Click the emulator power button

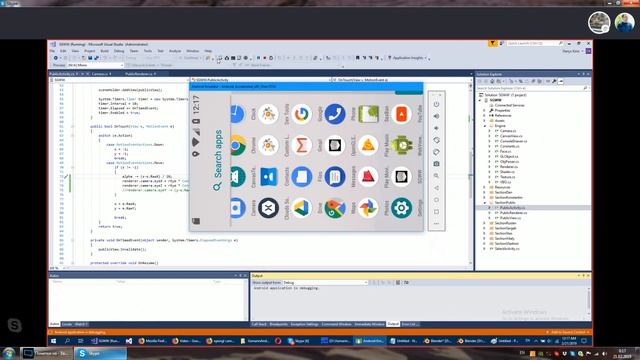pyautogui.click(x=436, y=104)
